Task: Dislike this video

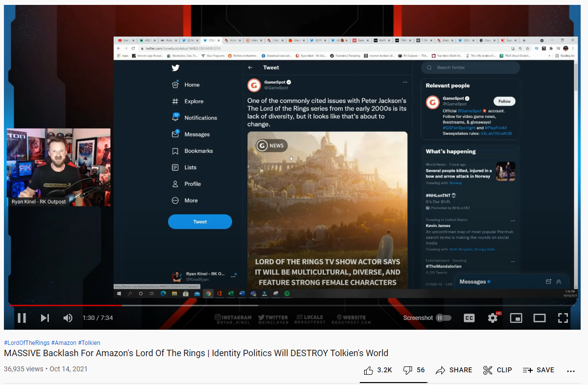Action: [414, 370]
